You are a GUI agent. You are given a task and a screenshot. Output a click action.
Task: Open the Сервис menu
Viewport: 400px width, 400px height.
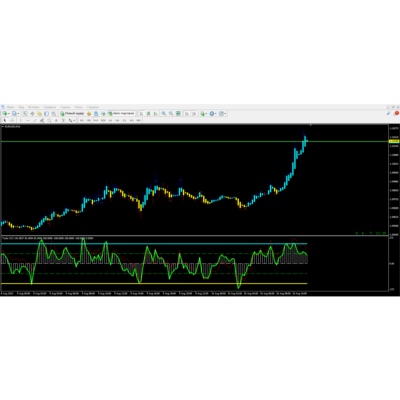pos(65,107)
